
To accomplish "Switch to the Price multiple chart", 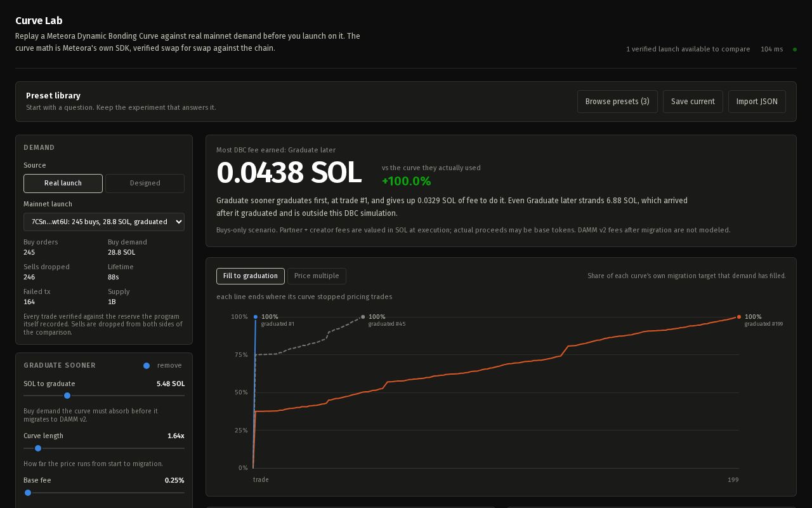I will [317, 276].
